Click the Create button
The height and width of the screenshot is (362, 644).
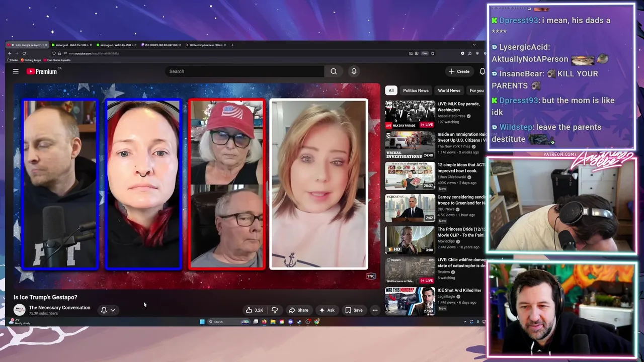(459, 71)
